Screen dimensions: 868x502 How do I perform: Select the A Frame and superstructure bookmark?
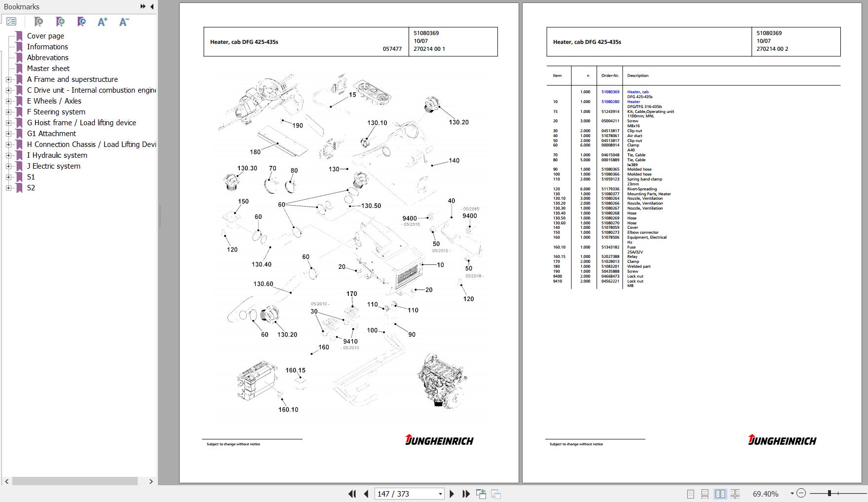[x=73, y=79]
